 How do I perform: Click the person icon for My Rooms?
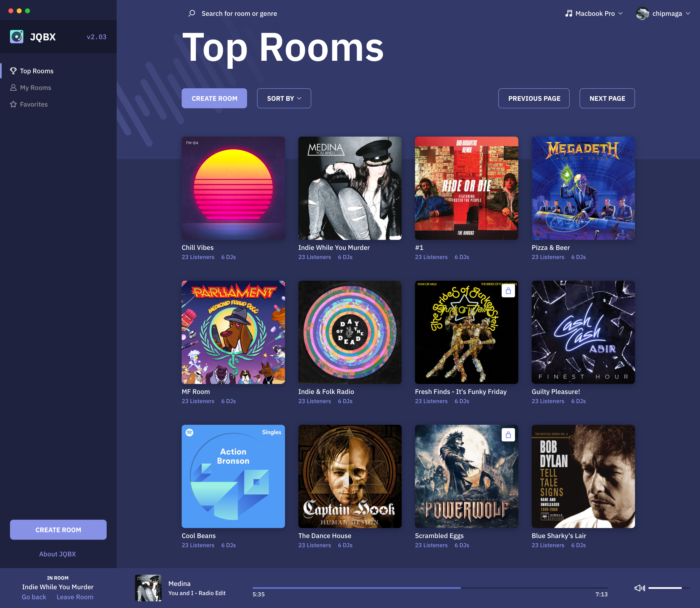coord(13,87)
